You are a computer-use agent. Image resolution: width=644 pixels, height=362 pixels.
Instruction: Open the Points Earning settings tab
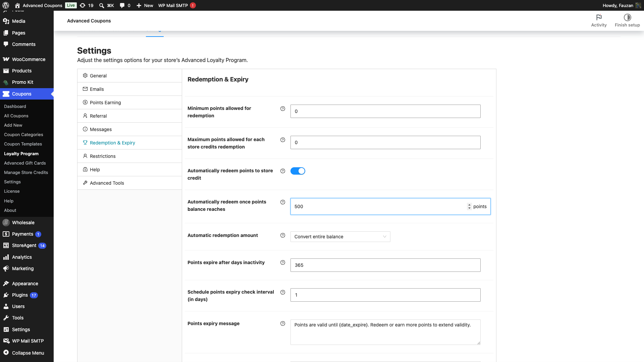tap(129, 103)
